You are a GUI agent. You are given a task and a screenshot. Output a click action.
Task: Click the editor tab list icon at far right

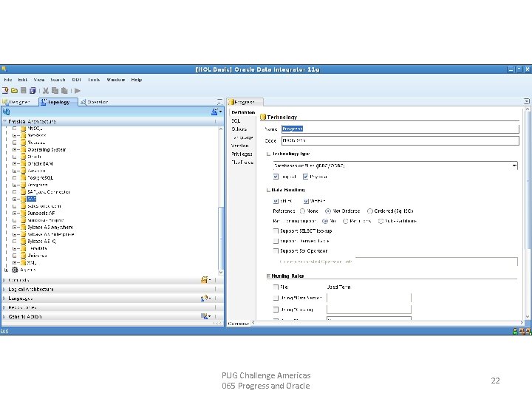527,101
